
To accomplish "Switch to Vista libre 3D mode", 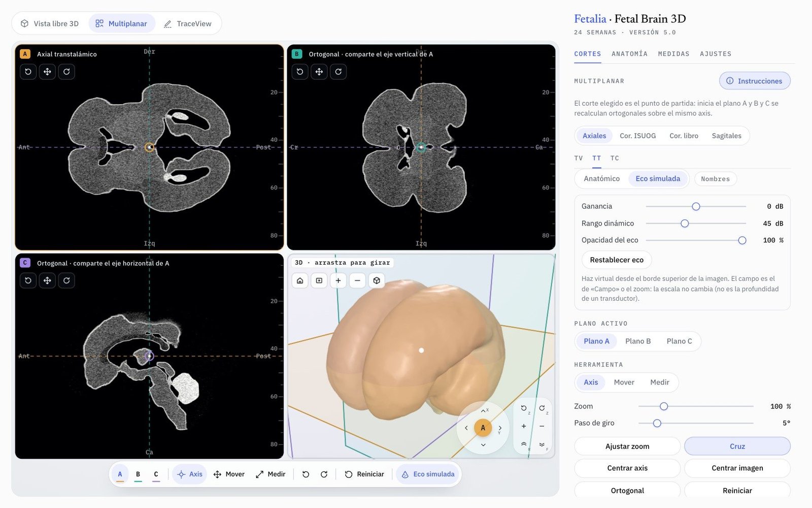I will pos(50,23).
